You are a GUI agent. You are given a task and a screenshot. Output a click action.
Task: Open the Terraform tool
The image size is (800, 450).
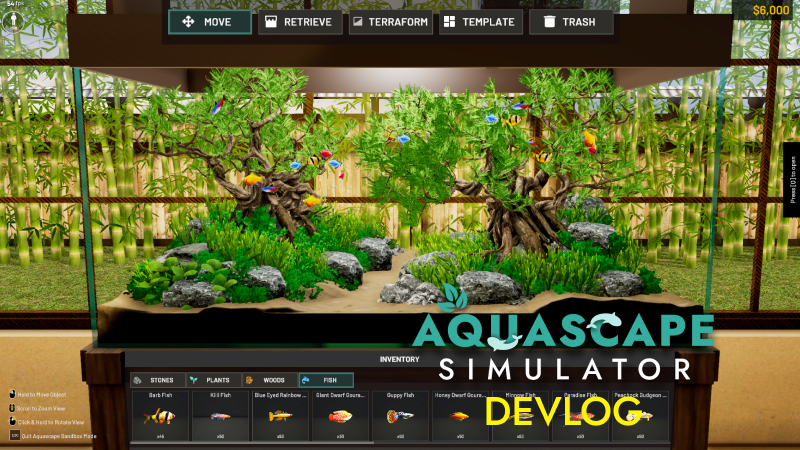[x=391, y=22]
